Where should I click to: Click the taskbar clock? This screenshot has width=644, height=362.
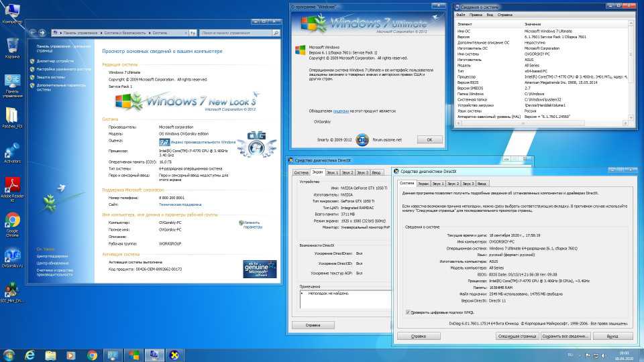point(624,355)
